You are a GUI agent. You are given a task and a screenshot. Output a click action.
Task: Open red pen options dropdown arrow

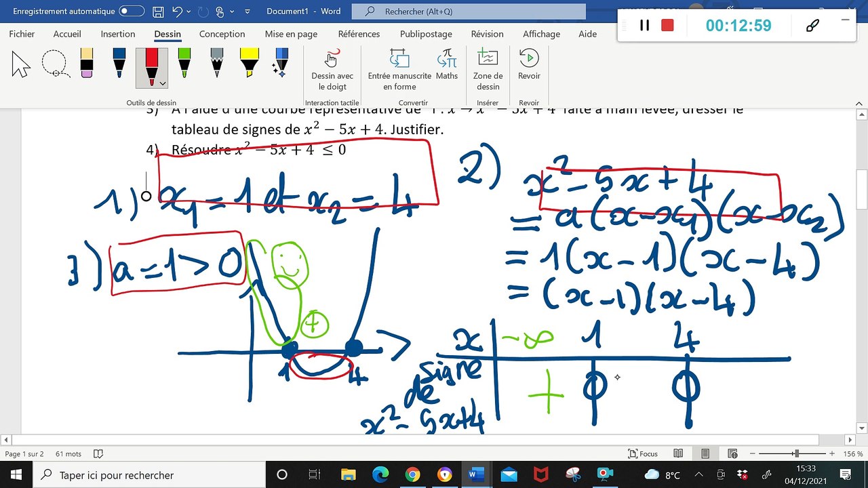[x=163, y=83]
